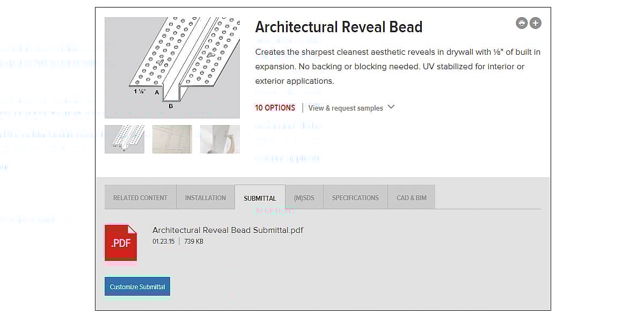644x322 pixels.
Task: Open Architectural Reveal Bead Submittal.pdf link
Action: (228, 230)
